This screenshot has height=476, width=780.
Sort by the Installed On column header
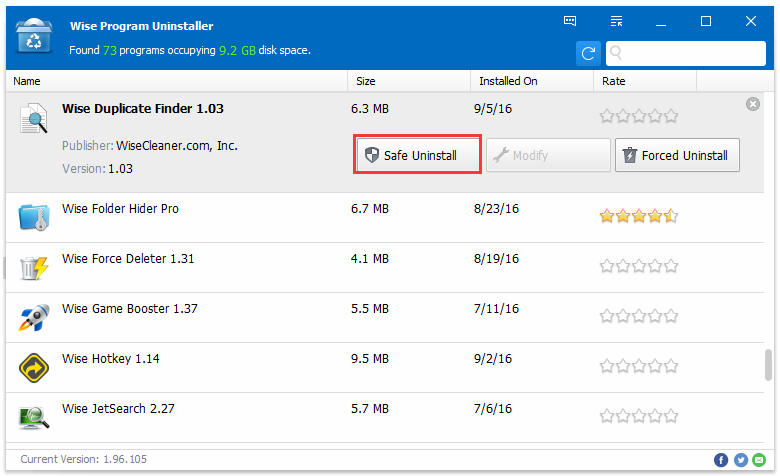point(532,81)
